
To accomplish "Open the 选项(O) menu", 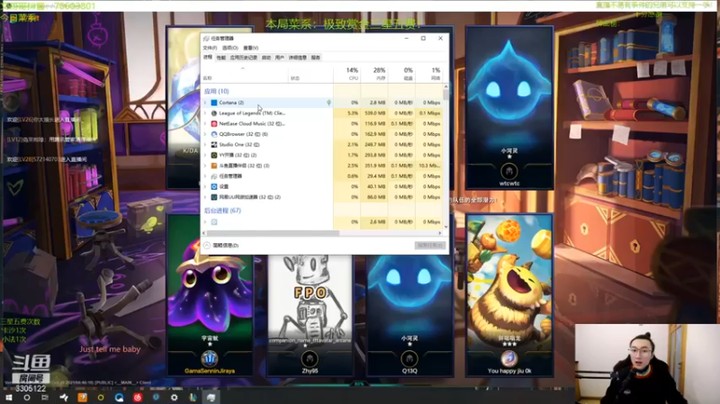I will (230, 48).
